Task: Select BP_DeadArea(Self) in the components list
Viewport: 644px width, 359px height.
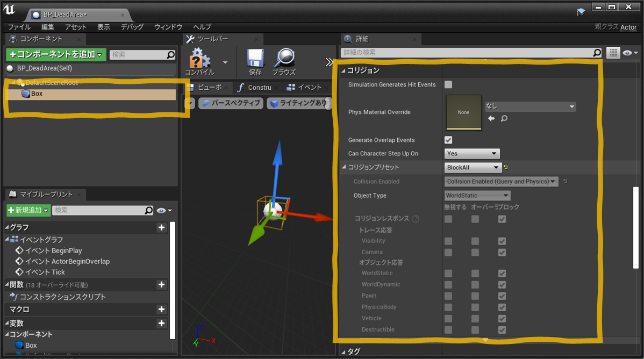Action: 45,68
